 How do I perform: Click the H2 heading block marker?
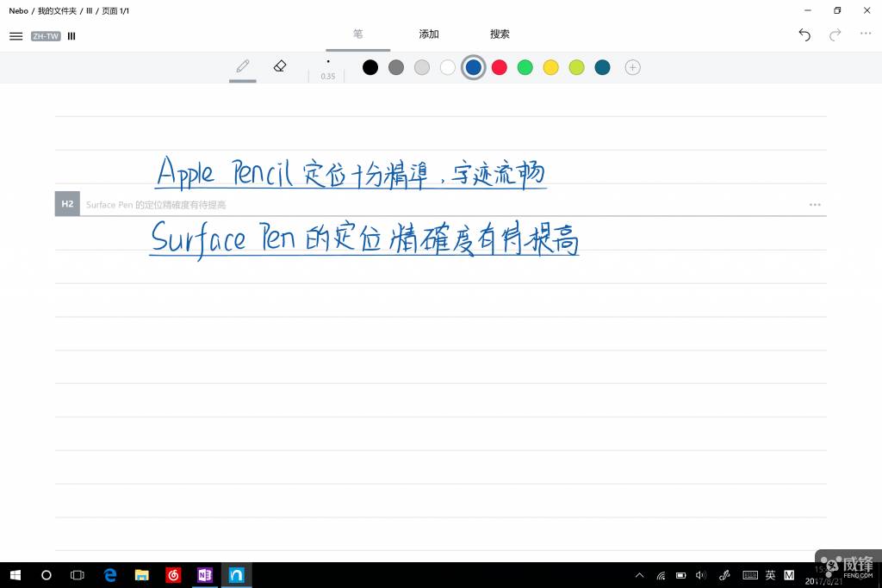click(x=67, y=203)
